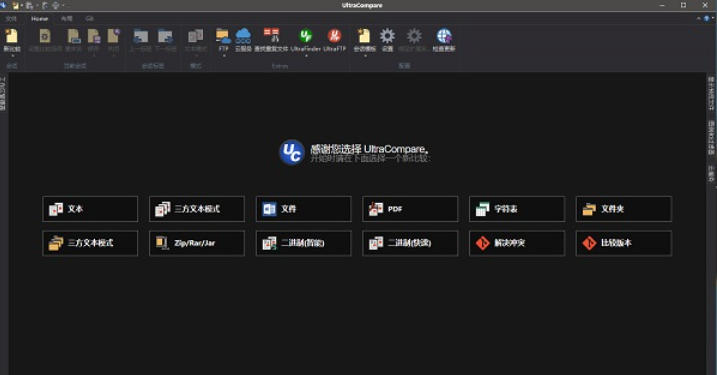Viewport: 717px width, 375px height.
Task: Open the collapsed vertical panel on left edge
Action: pos(3,93)
